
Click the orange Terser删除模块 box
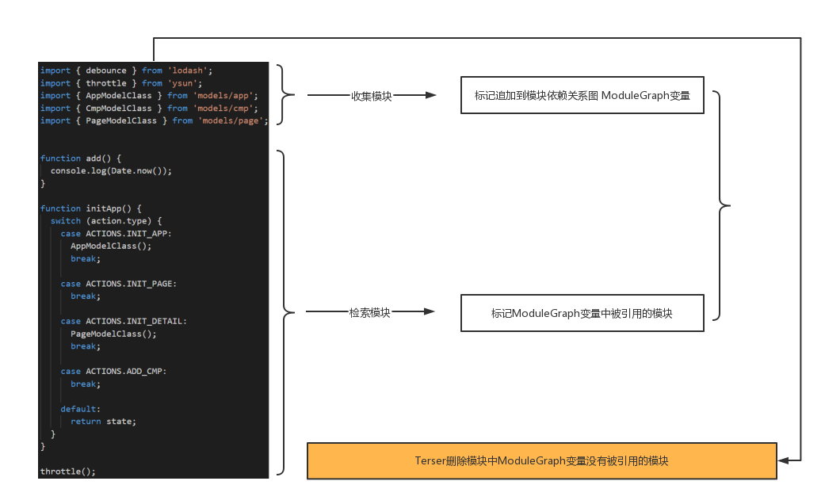point(541,460)
